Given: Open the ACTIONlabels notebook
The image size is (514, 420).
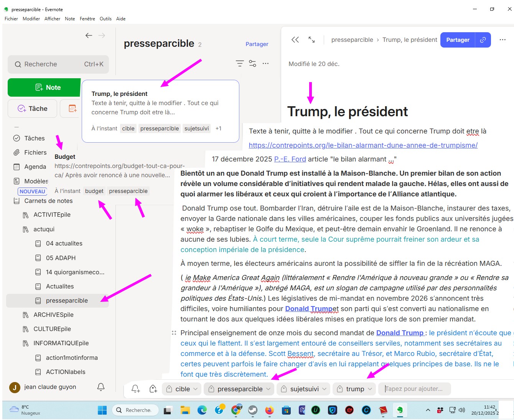Looking at the screenshot, I should [66, 372].
